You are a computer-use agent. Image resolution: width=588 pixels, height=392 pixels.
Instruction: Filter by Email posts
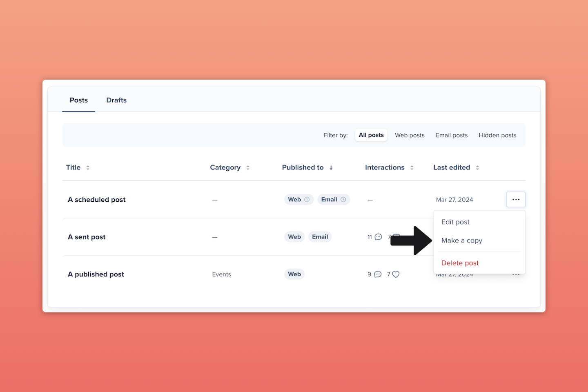click(x=451, y=135)
